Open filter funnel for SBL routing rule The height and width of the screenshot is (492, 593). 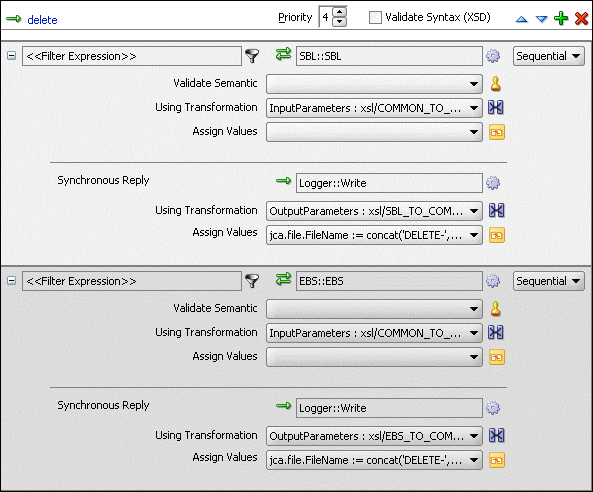(x=252, y=56)
